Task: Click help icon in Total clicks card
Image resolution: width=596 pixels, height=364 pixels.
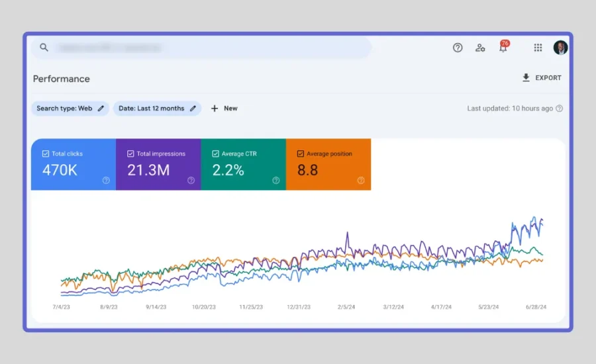Action: tap(106, 180)
